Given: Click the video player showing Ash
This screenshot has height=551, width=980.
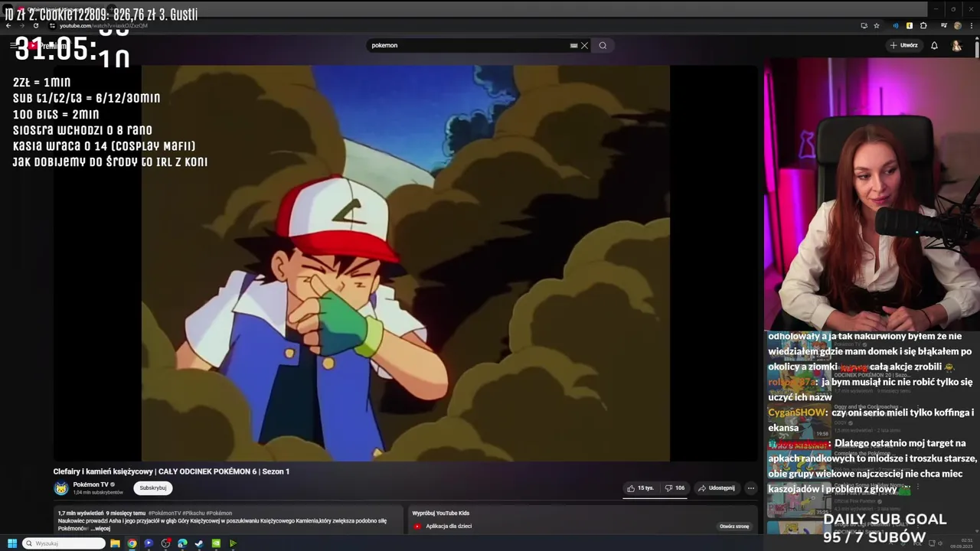Looking at the screenshot, I should pos(405,262).
